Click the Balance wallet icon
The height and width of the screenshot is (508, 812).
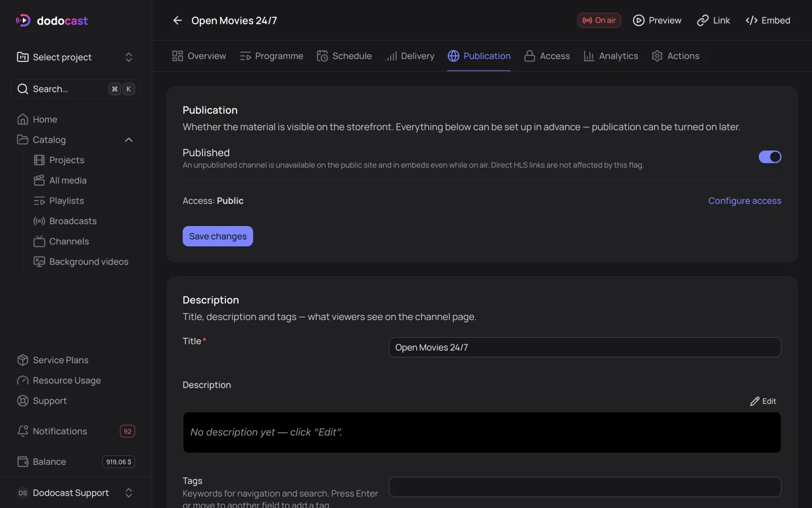pos(23,462)
